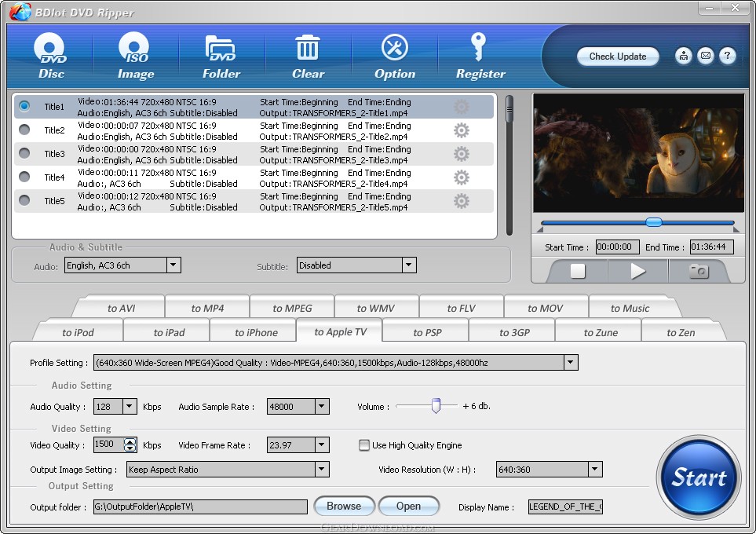Open settings gear for Title4

(462, 177)
